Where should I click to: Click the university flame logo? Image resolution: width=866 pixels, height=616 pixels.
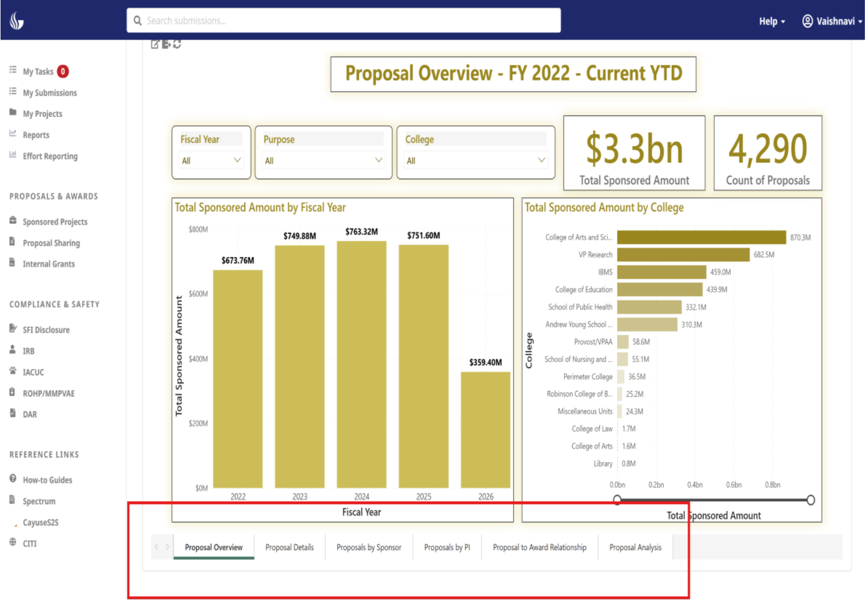tap(17, 21)
